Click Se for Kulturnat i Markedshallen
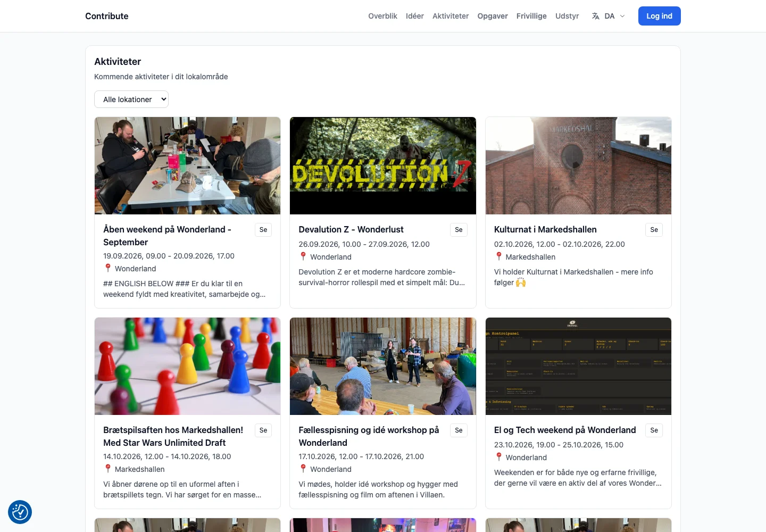Screen dimensions: 766x532 coord(654,230)
